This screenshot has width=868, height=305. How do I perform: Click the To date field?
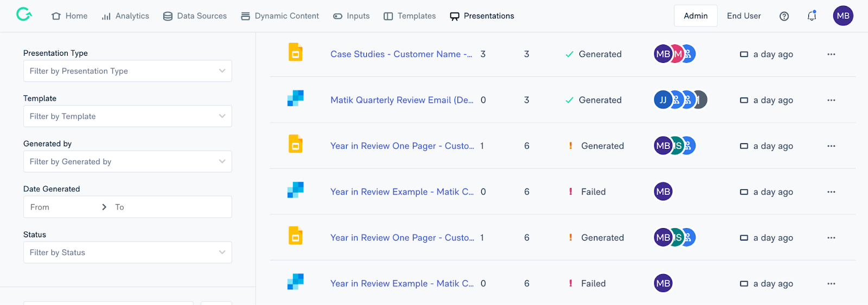pyautogui.click(x=171, y=207)
